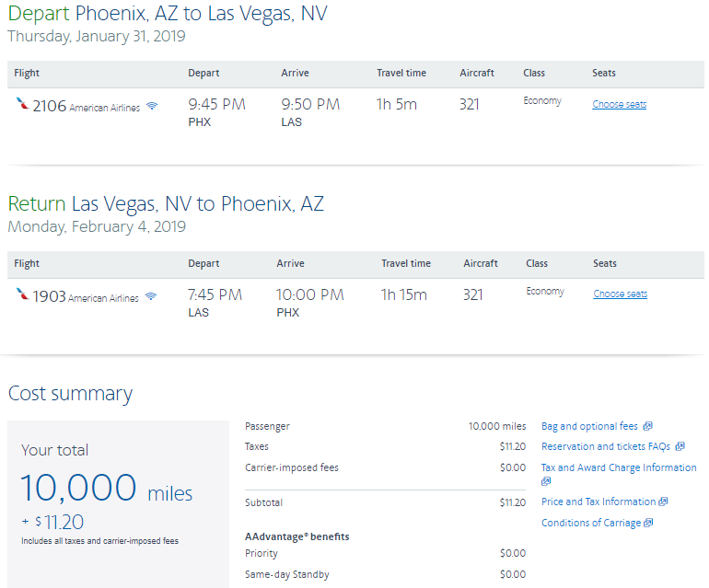This screenshot has height=588, width=709.
Task: Open Reservation and tickets FAQs
Action: point(606,447)
